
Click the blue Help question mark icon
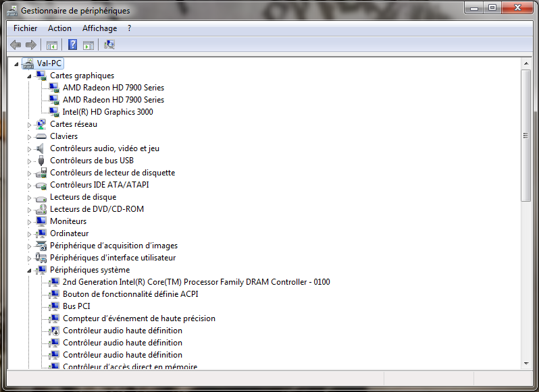click(x=73, y=45)
